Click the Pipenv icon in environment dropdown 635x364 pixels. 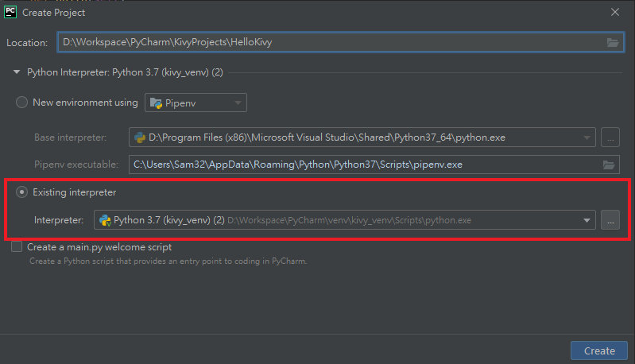(x=156, y=103)
